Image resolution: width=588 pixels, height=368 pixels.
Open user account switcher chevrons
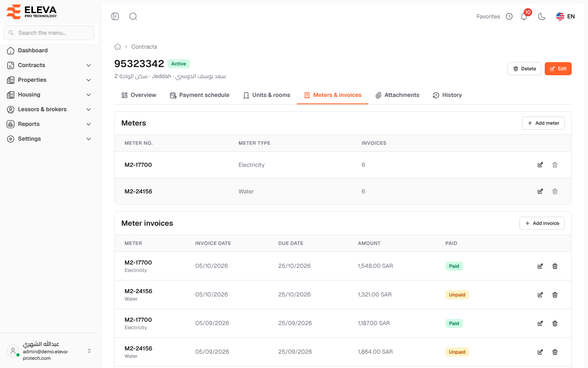pos(89,351)
